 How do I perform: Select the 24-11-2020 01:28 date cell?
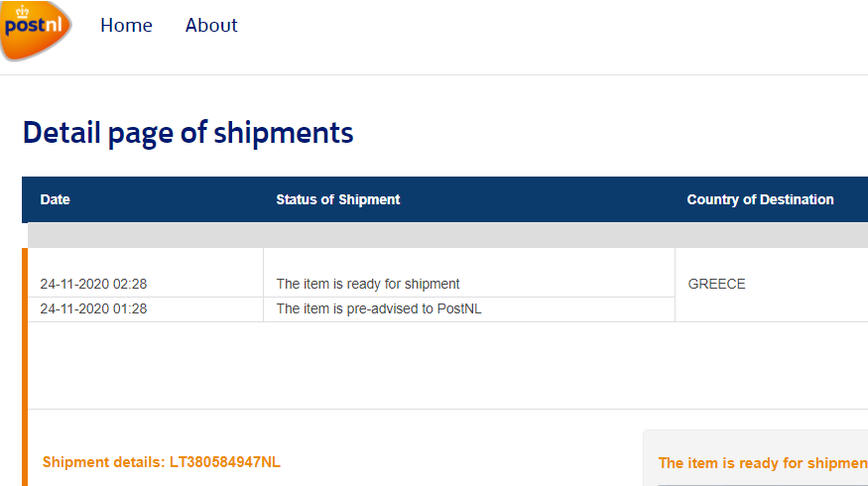point(93,308)
